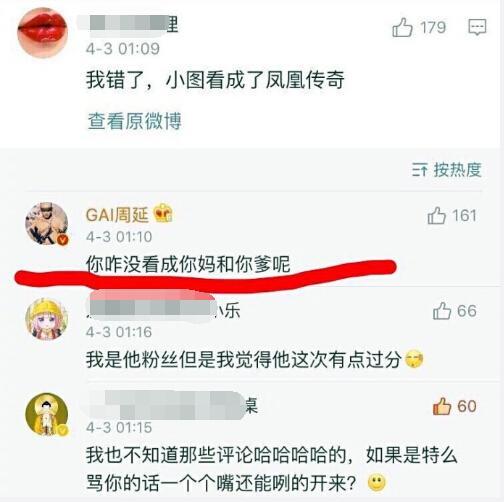
Task: Click blurred username ending in 乐
Action: point(163,310)
